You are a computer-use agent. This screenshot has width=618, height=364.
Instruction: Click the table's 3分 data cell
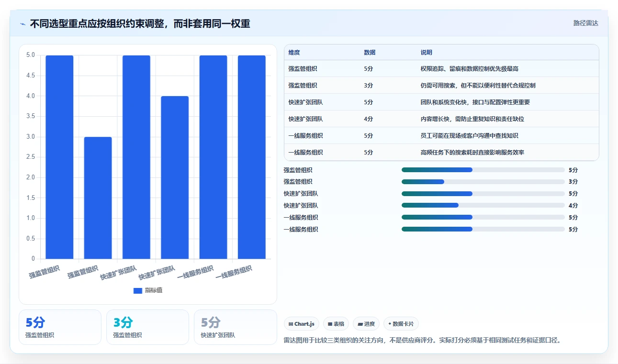[x=368, y=86]
